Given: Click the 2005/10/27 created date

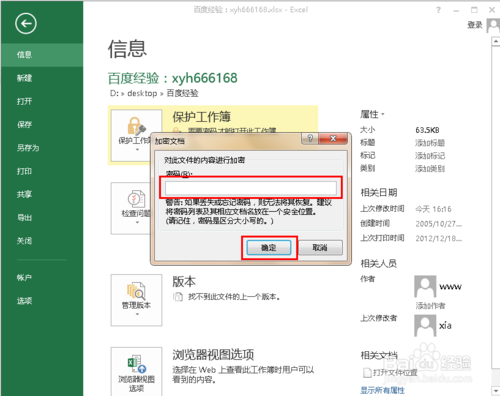Looking at the screenshot, I should (438, 224).
